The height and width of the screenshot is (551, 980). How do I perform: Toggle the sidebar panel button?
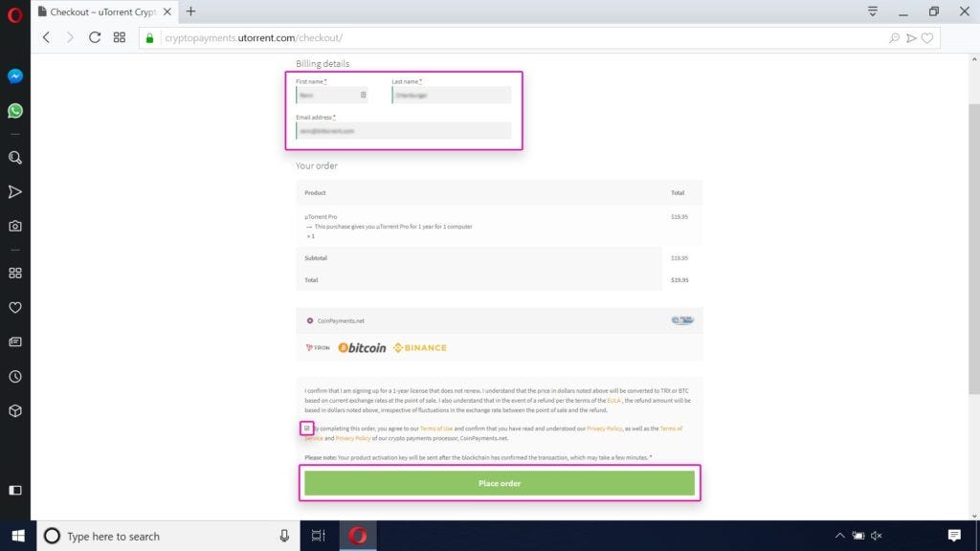coord(15,491)
